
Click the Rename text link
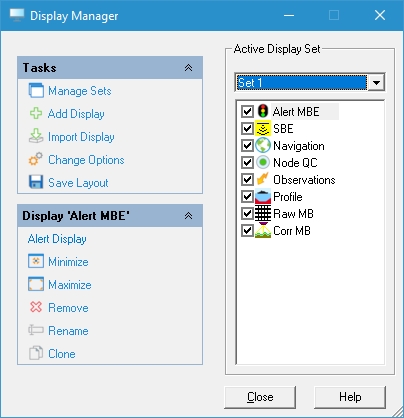(68, 330)
